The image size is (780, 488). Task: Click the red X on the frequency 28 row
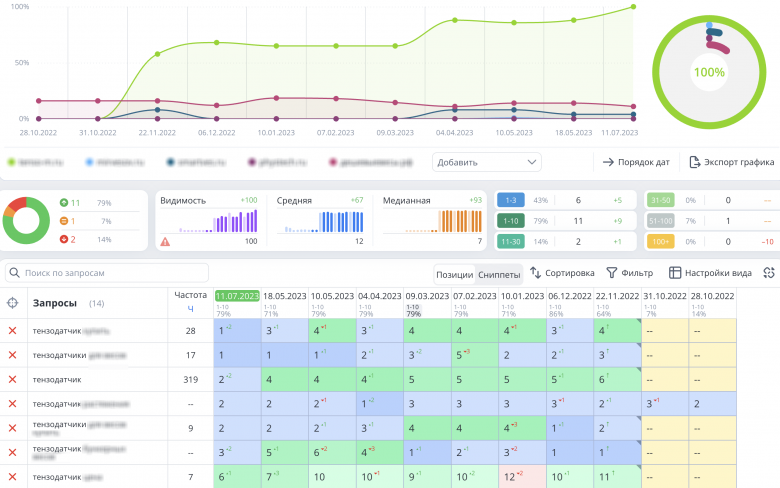tap(12, 330)
